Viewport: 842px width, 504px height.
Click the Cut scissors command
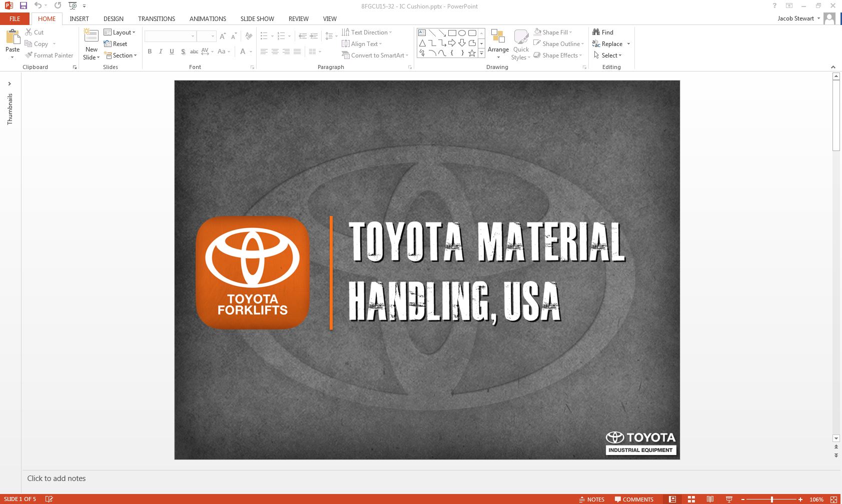pos(35,32)
